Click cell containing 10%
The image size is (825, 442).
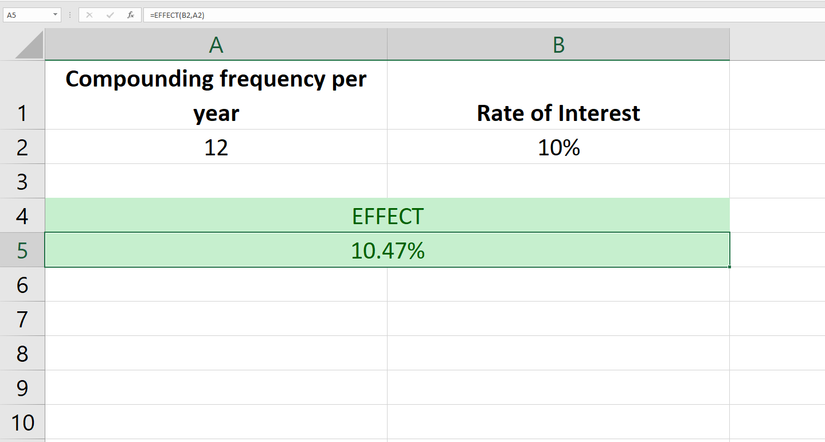click(x=559, y=147)
